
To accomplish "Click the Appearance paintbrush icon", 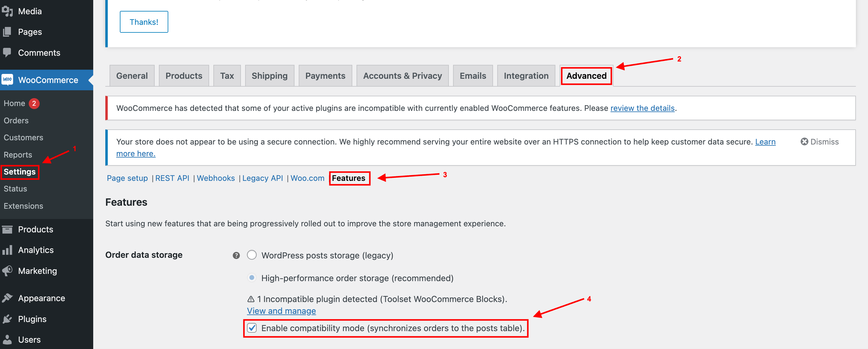I will (x=7, y=298).
